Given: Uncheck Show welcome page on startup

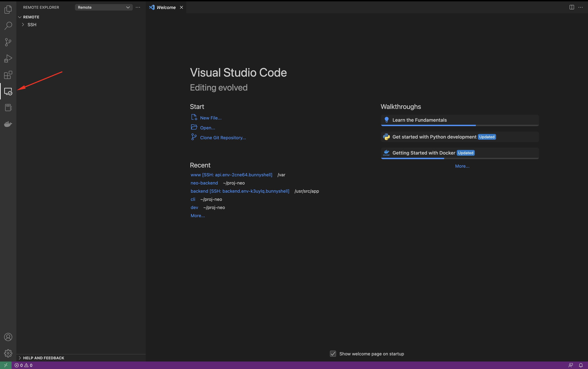Looking at the screenshot, I should coord(333,354).
